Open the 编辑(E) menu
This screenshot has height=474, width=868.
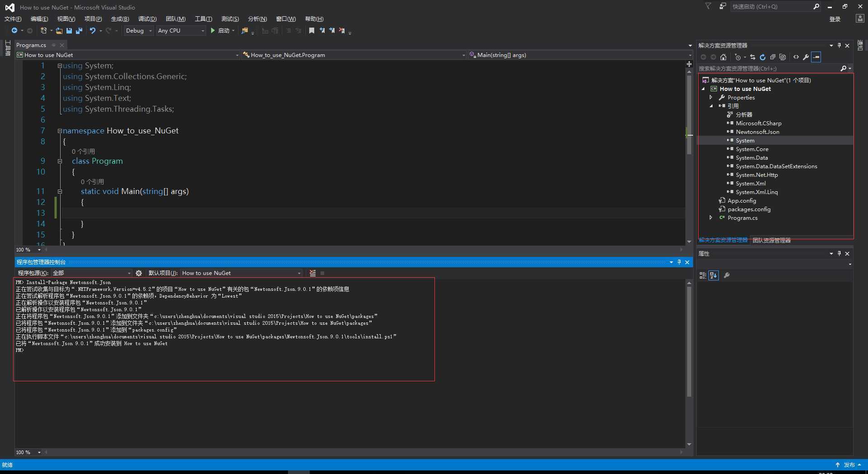[39, 19]
